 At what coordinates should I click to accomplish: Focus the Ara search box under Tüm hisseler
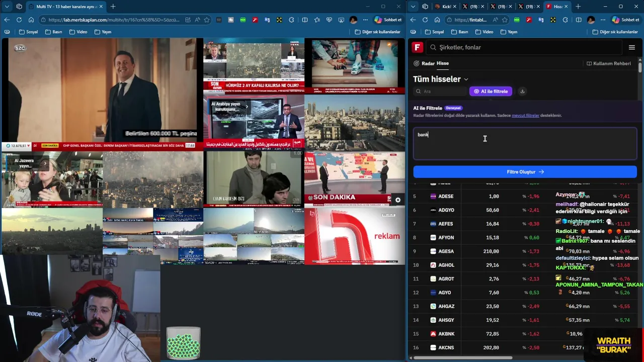[x=440, y=91]
